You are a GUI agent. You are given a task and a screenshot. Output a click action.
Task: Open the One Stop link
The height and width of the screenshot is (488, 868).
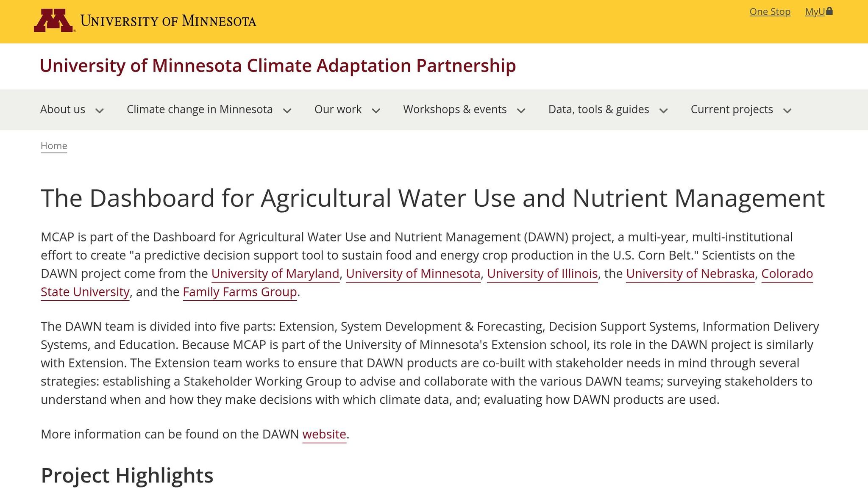[770, 12]
